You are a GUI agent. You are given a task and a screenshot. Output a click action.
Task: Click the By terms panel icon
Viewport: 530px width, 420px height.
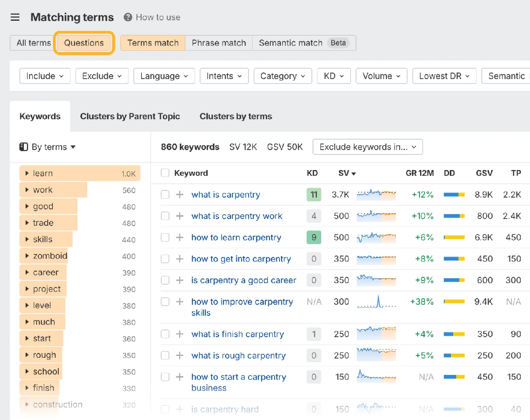[x=24, y=147]
